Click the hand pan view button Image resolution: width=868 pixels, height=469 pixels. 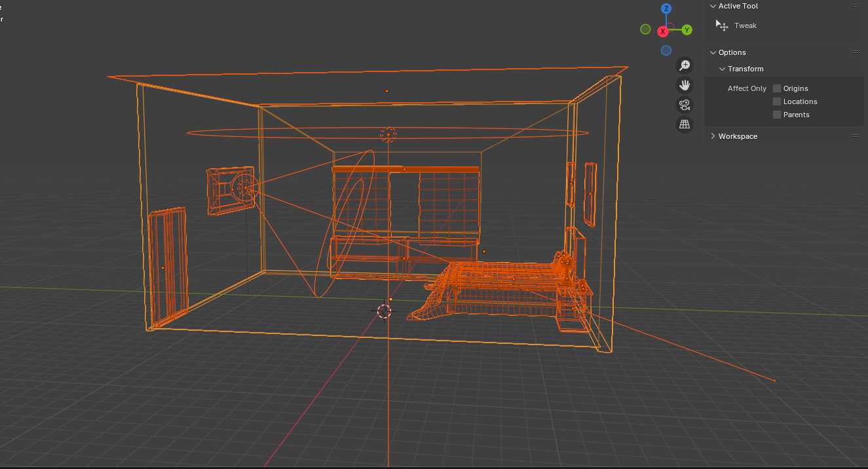click(685, 85)
